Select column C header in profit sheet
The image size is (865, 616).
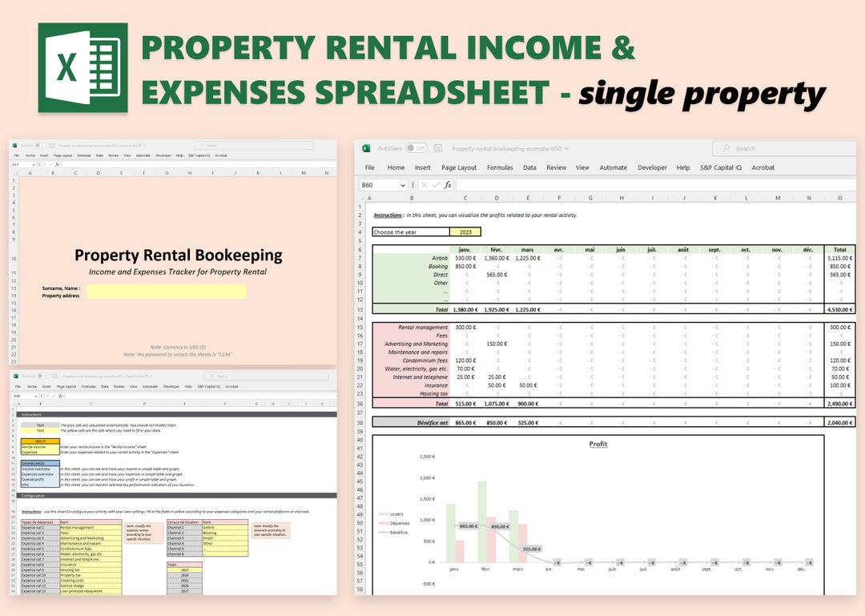pos(465,198)
